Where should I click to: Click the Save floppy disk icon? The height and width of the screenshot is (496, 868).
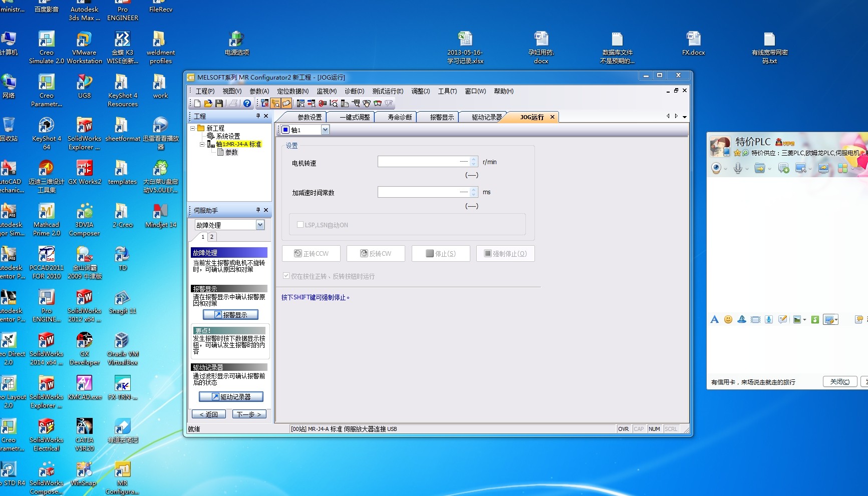(219, 104)
